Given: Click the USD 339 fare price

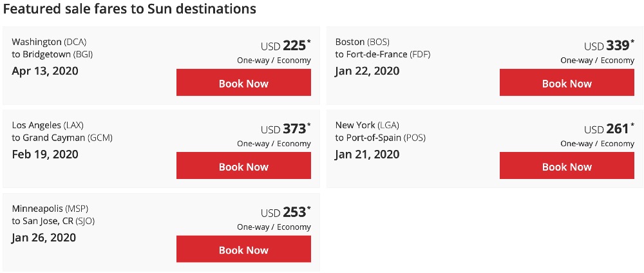Looking at the screenshot, I should 609,46.
